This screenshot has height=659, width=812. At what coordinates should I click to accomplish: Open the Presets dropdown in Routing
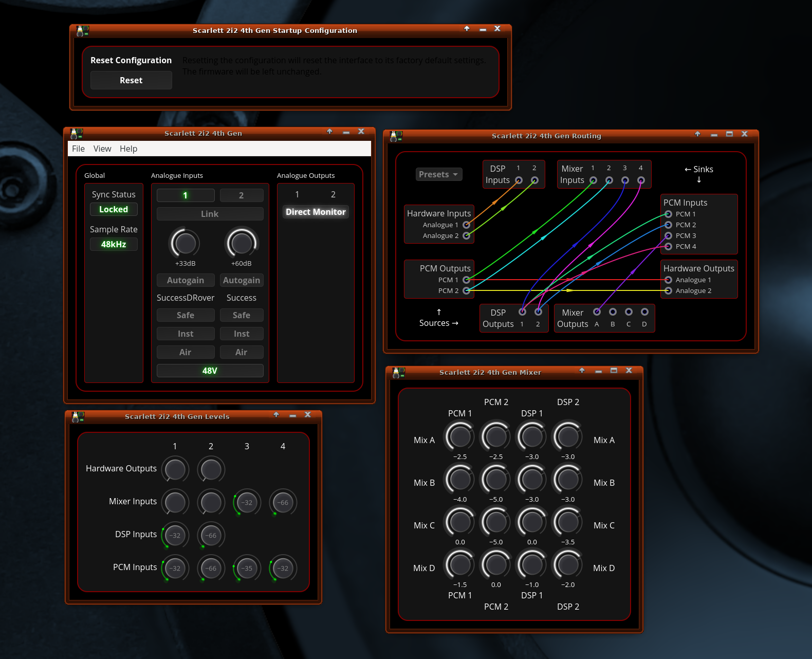438,174
